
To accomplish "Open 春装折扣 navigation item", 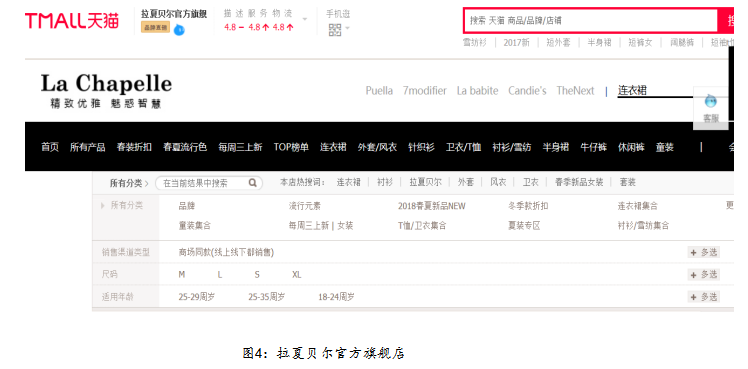I will click(x=134, y=147).
